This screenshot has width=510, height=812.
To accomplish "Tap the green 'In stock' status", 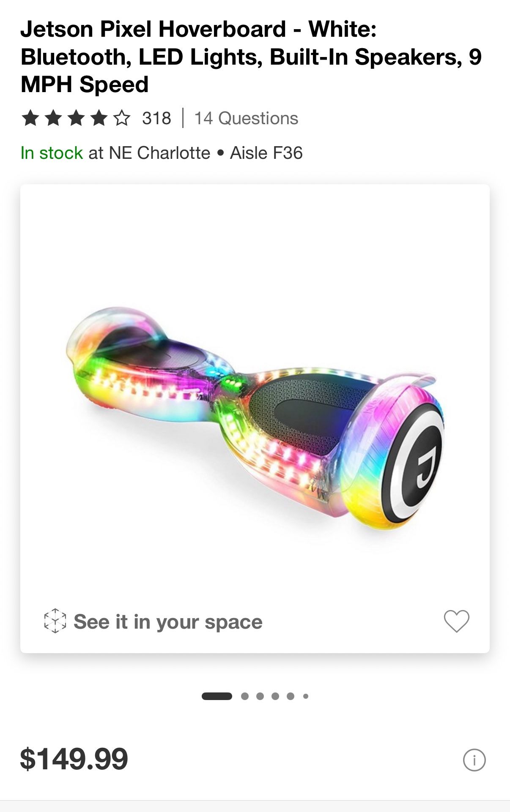I will (52, 153).
